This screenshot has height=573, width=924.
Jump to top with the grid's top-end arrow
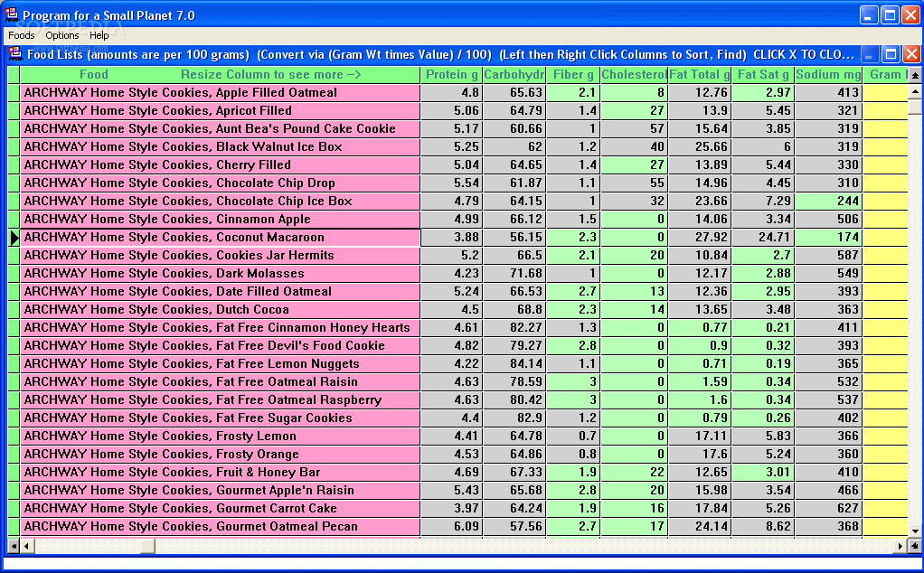point(915,75)
